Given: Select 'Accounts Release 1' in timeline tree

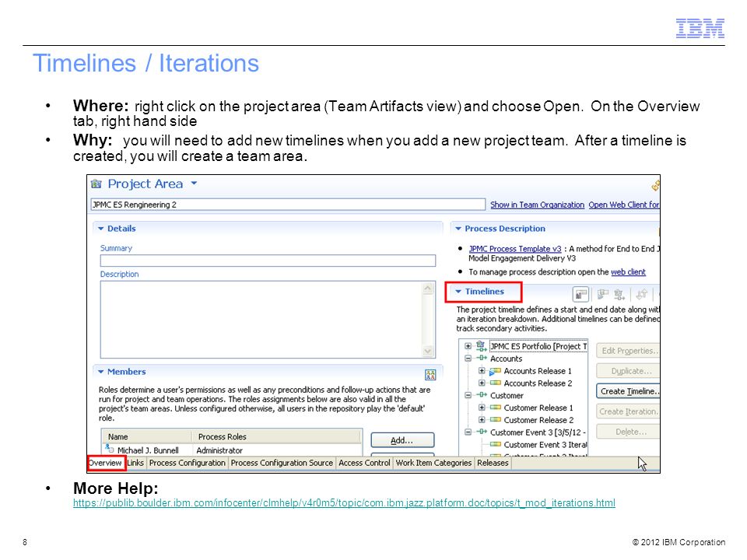Looking at the screenshot, I should [x=538, y=371].
